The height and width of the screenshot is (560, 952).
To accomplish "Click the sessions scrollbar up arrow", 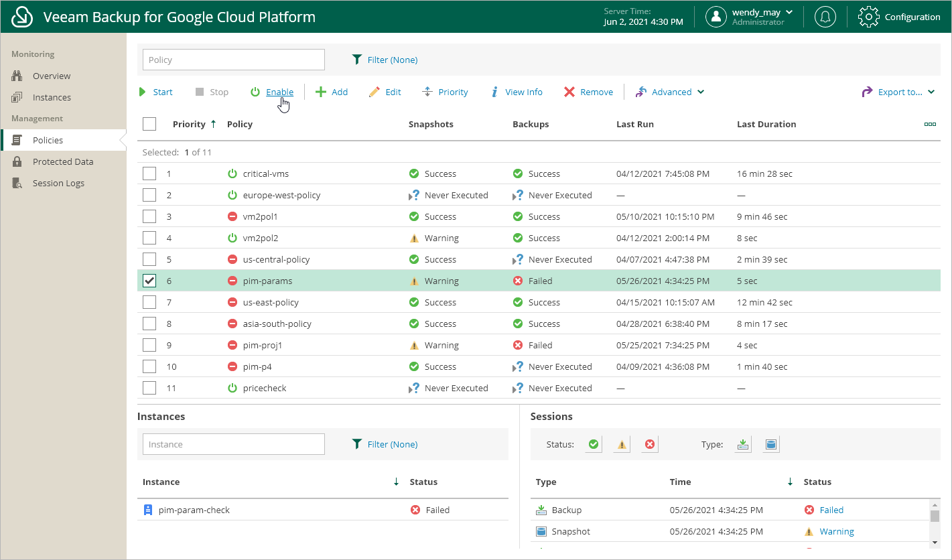I will (x=935, y=504).
